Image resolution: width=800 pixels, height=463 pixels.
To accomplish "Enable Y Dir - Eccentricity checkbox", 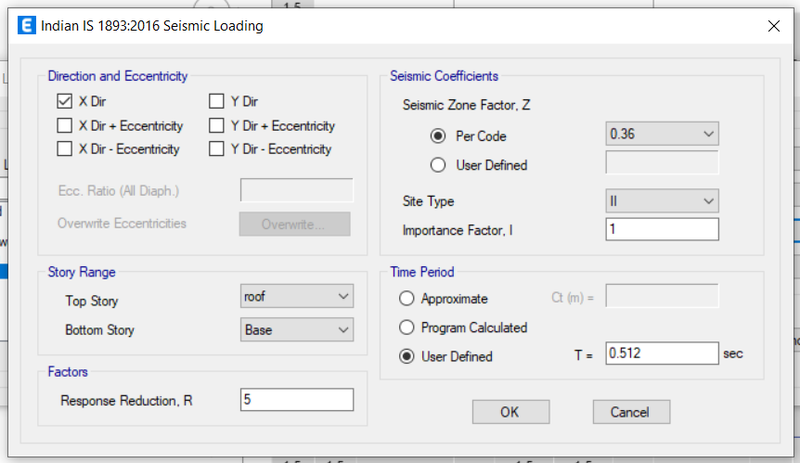I will point(216,149).
